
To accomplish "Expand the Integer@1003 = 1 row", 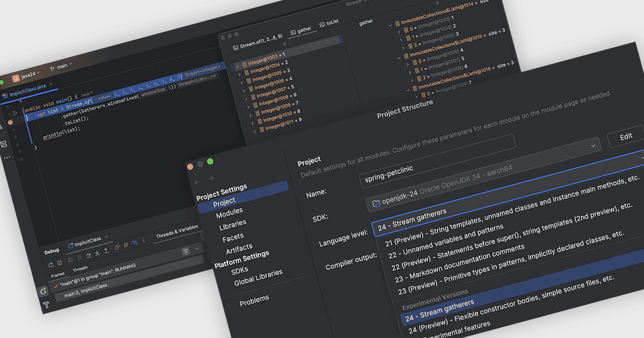I will coord(237,67).
